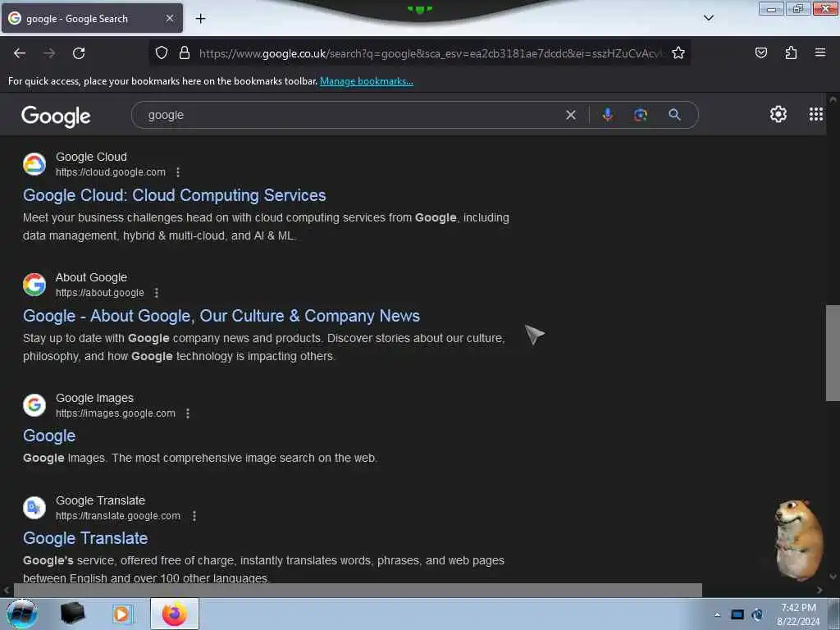Open more options for Google Translate result
The width and height of the screenshot is (840, 630).
click(194, 516)
